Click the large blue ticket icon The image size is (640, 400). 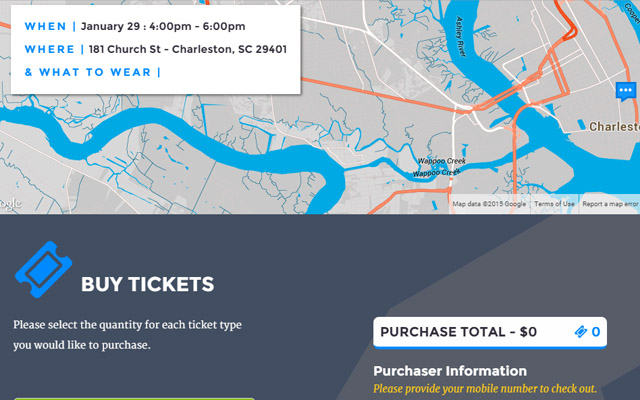click(x=43, y=269)
